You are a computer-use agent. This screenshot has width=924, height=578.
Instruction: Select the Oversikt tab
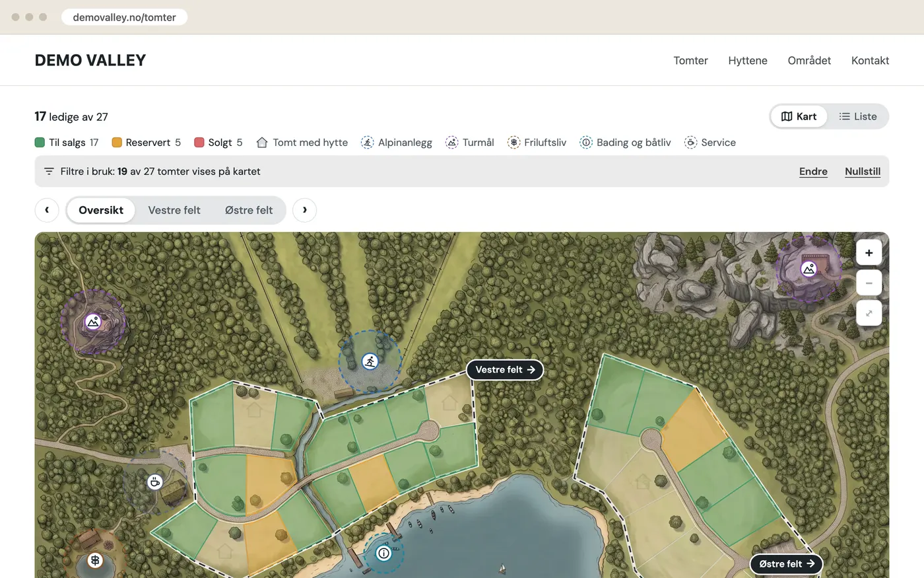[x=101, y=210]
